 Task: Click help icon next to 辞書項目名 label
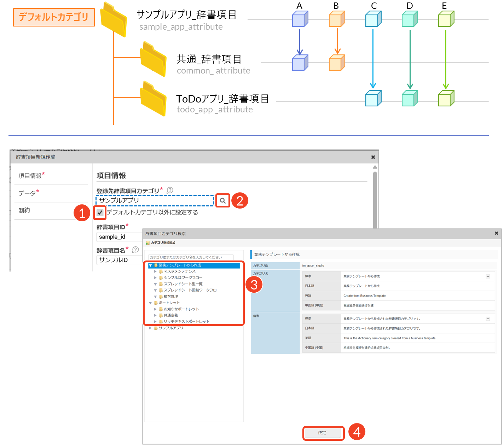tap(135, 250)
